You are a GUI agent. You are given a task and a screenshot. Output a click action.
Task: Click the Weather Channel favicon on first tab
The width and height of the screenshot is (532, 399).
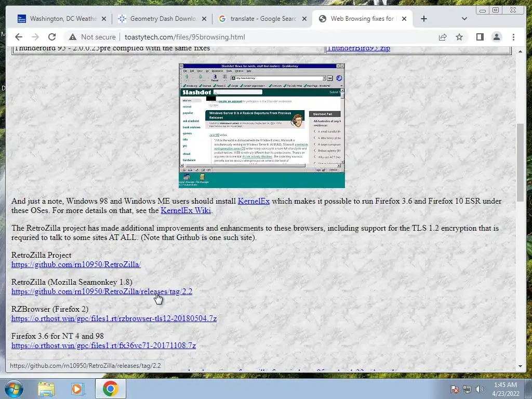tap(22, 19)
